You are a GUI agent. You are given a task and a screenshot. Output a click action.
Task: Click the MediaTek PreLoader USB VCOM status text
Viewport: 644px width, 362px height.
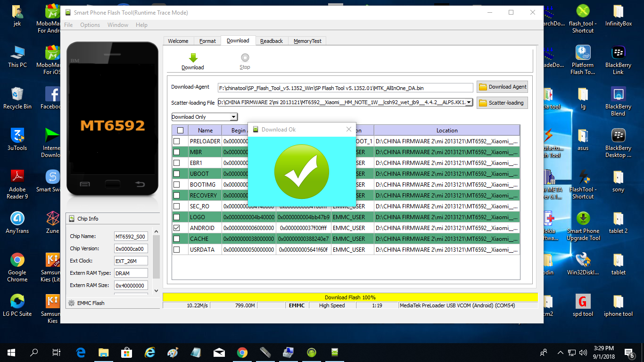tap(457, 305)
